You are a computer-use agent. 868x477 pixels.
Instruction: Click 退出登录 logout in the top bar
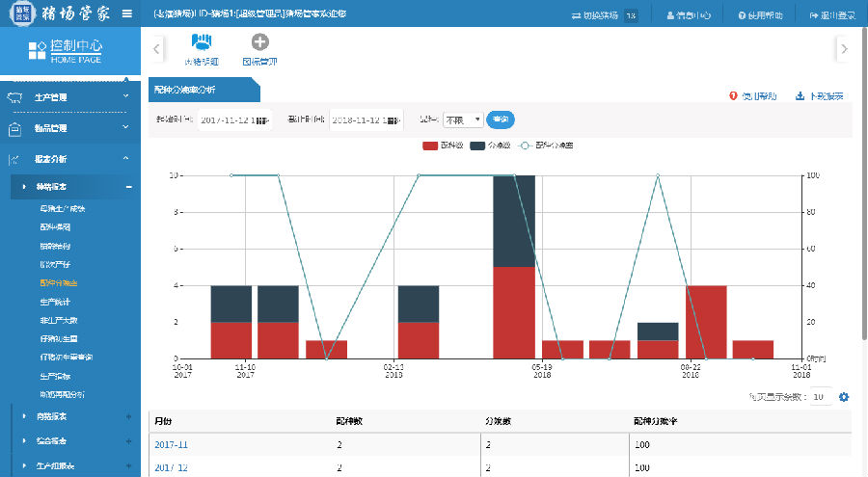click(x=832, y=15)
